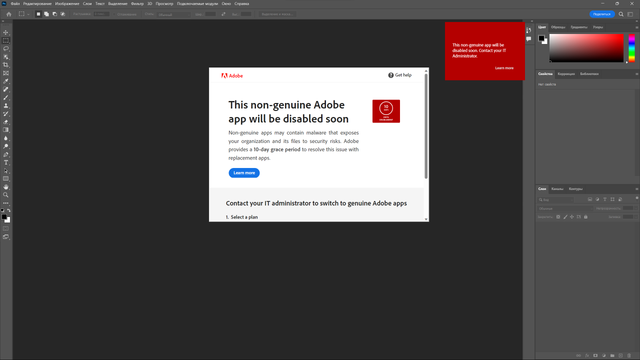Click the blue Learn more button in the dialog

[x=244, y=173]
